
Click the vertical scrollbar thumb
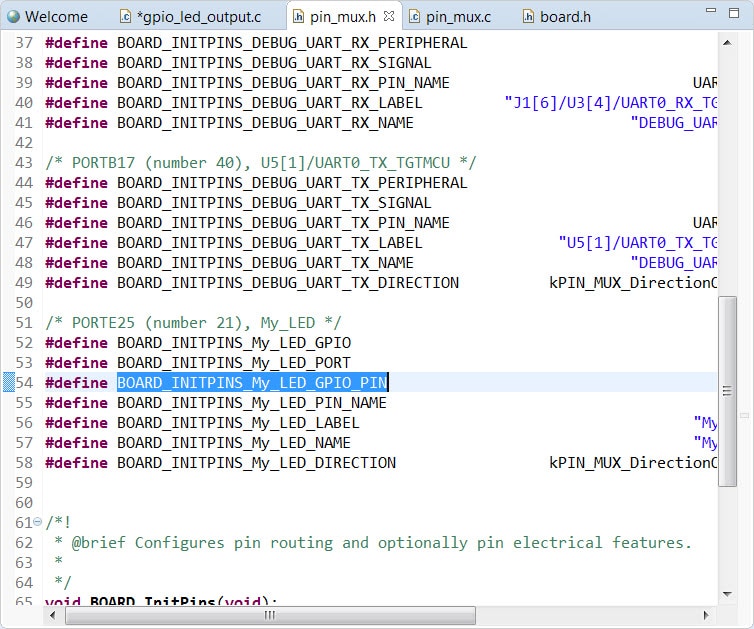click(727, 390)
